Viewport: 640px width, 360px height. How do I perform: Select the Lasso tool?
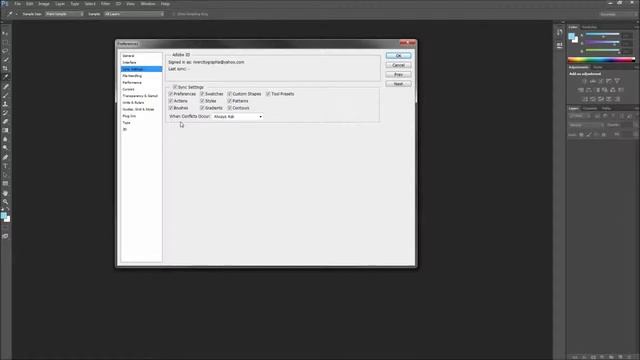click(x=5, y=51)
